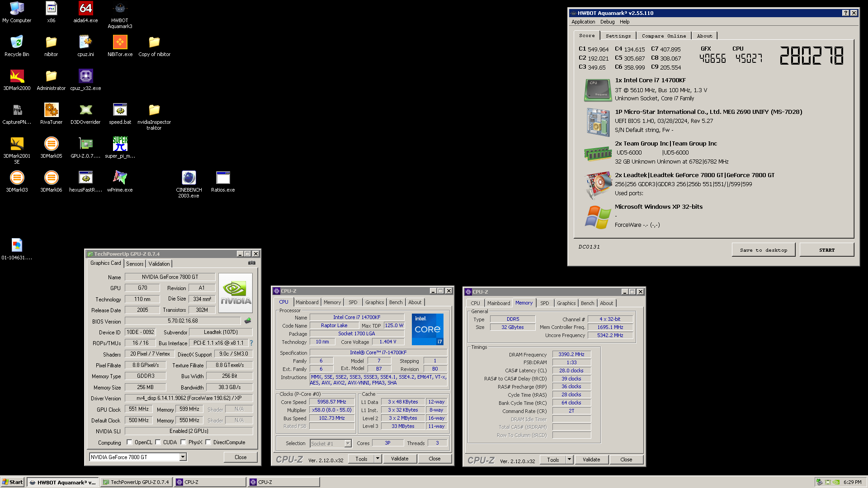The width and height of the screenshot is (868, 488).
Task: Click START button in Aquamark
Action: click(x=827, y=250)
